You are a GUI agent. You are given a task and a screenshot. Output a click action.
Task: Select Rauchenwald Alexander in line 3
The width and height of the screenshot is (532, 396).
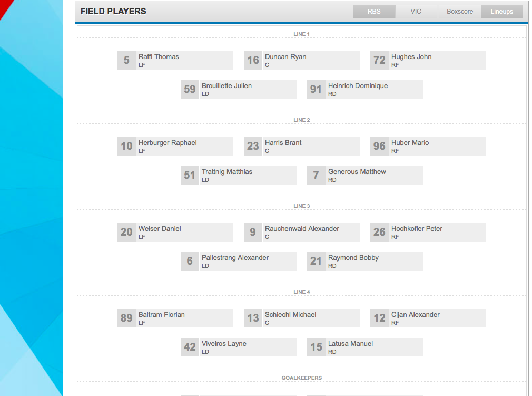(302, 229)
